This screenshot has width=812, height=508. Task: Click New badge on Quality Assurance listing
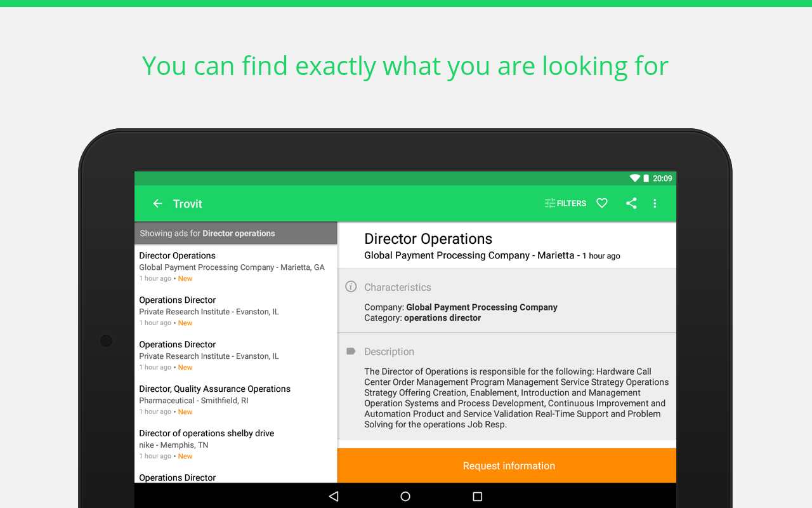(185, 412)
